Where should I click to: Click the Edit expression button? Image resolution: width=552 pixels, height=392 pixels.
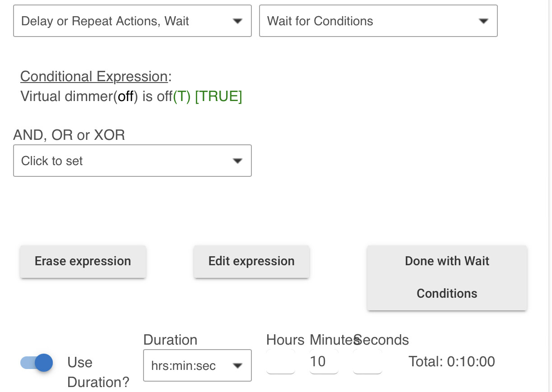tap(251, 261)
